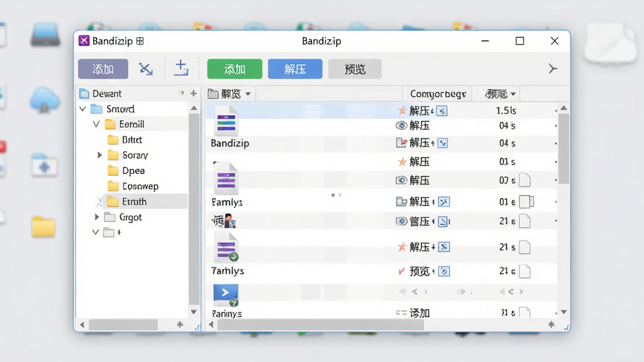Click the green 添加 button
The image size is (644, 362).
point(235,69)
